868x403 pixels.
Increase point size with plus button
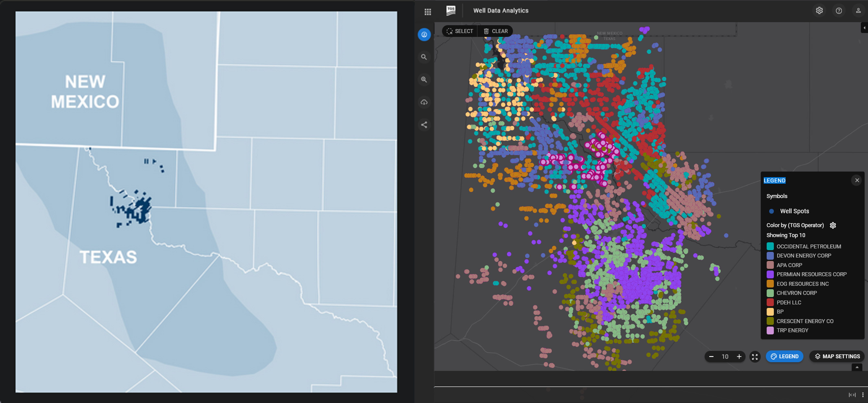point(739,356)
